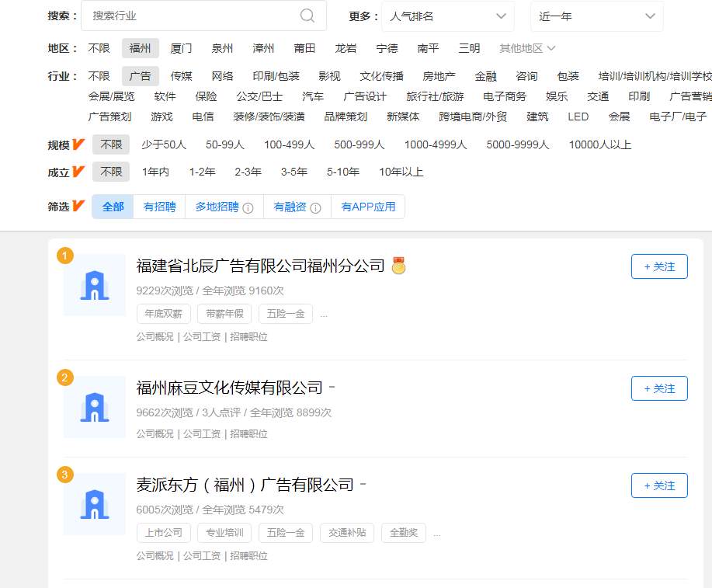Select the 全部 filter tab
The image size is (712, 588).
pyautogui.click(x=113, y=207)
